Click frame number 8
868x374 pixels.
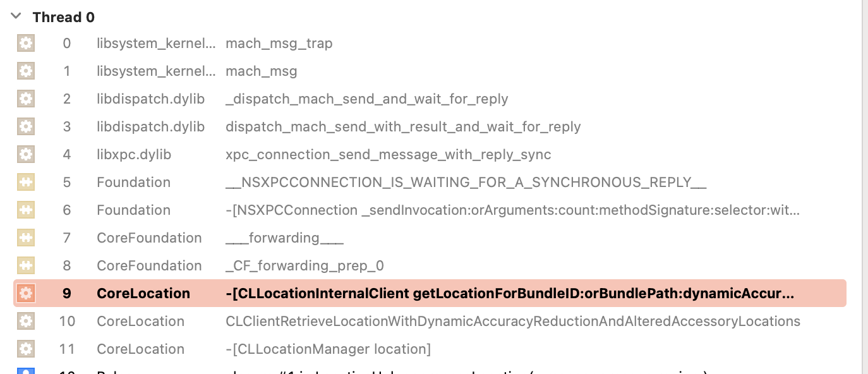(x=67, y=266)
